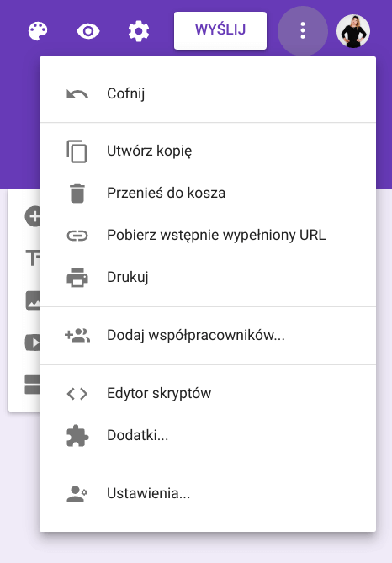Click the link chain icon
The height and width of the screenshot is (563, 392).
(77, 236)
